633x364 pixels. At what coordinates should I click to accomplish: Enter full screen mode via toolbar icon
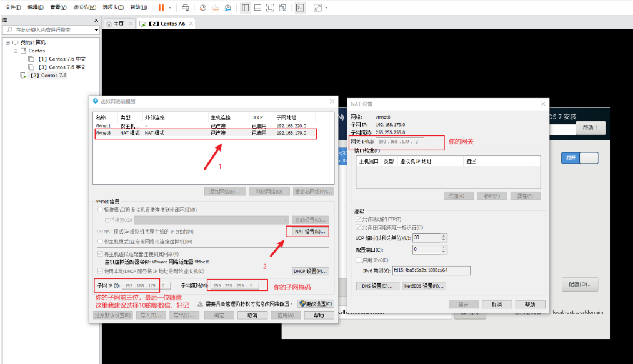270,7
